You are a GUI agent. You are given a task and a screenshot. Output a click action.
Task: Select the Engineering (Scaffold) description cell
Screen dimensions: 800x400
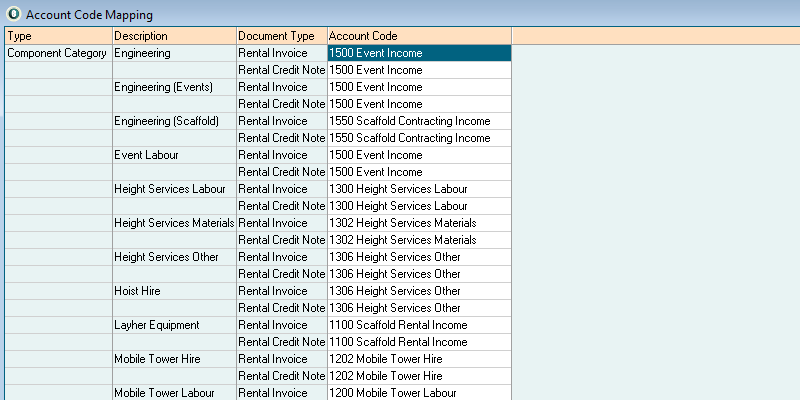click(x=167, y=121)
